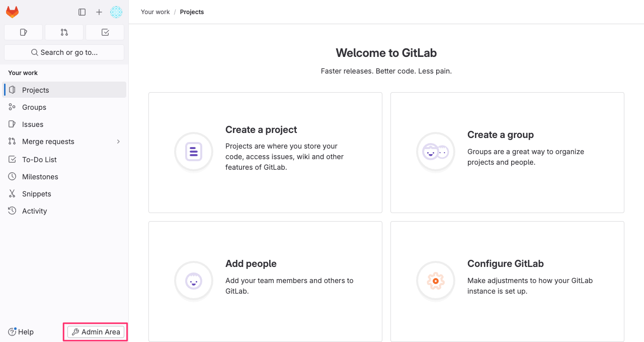Click the Activity history icon
This screenshot has height=342, width=644.
click(12, 211)
